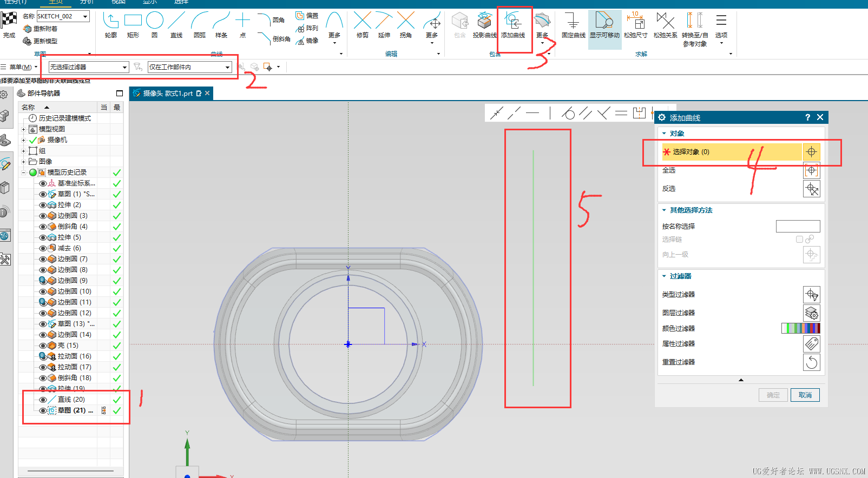Image resolution: width=868 pixels, height=478 pixels.
Task: Open help for 添加曲线 dialog
Action: pyautogui.click(x=807, y=117)
